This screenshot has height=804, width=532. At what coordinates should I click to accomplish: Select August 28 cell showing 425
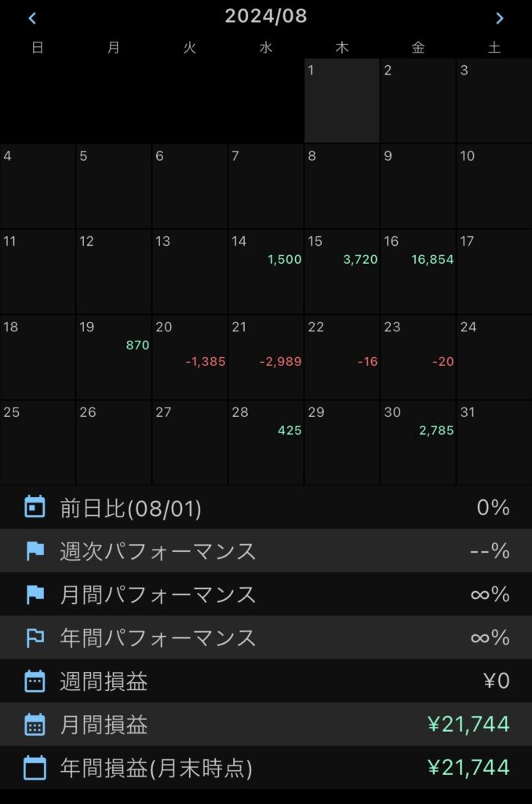266,443
